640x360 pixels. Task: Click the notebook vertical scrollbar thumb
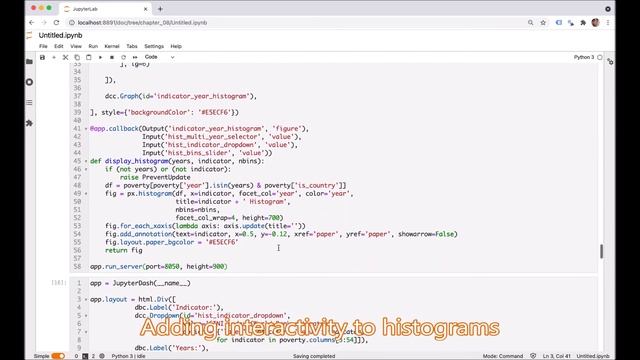click(x=601, y=251)
